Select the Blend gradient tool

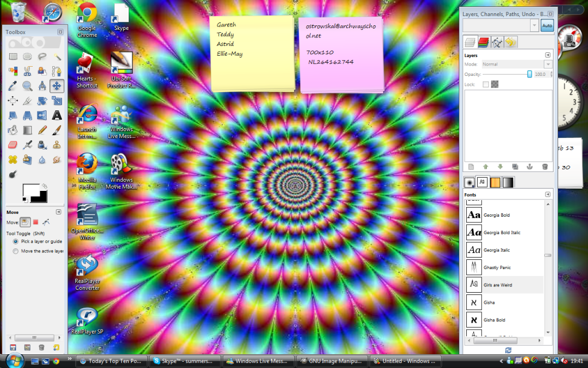tap(28, 130)
